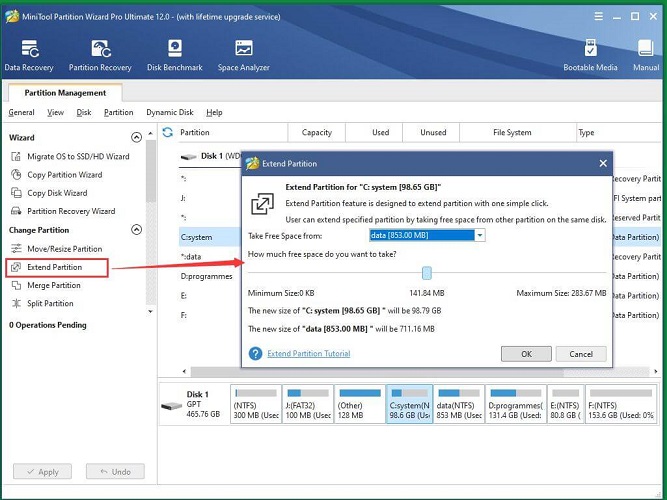This screenshot has height=500, width=667.
Task: Select the *:data partition row
Action: tap(210, 257)
